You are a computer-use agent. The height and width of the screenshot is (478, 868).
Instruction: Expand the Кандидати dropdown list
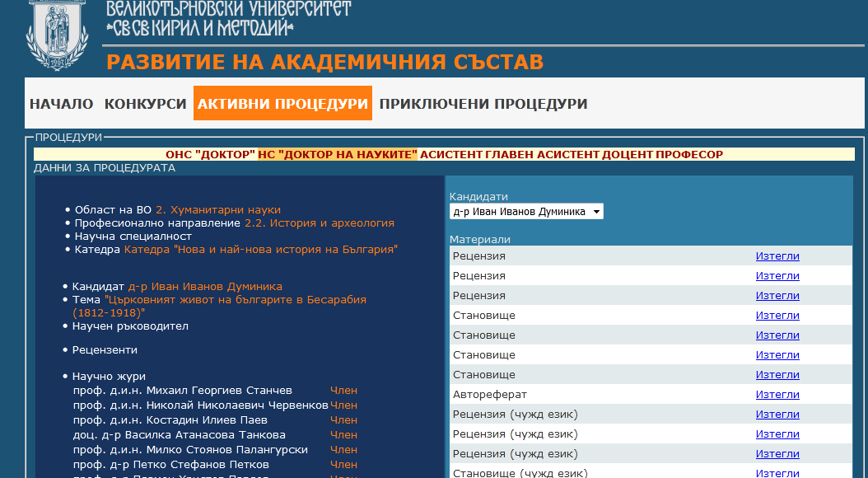click(x=526, y=212)
